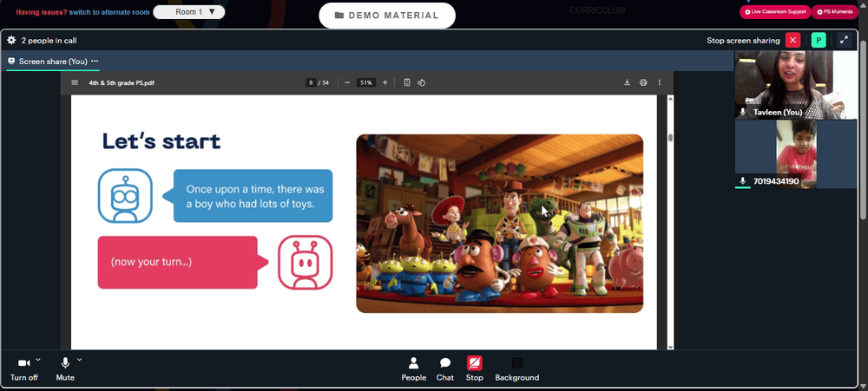The image size is (868, 391).
Task: Open the Room 1 dropdown
Action: tap(189, 11)
